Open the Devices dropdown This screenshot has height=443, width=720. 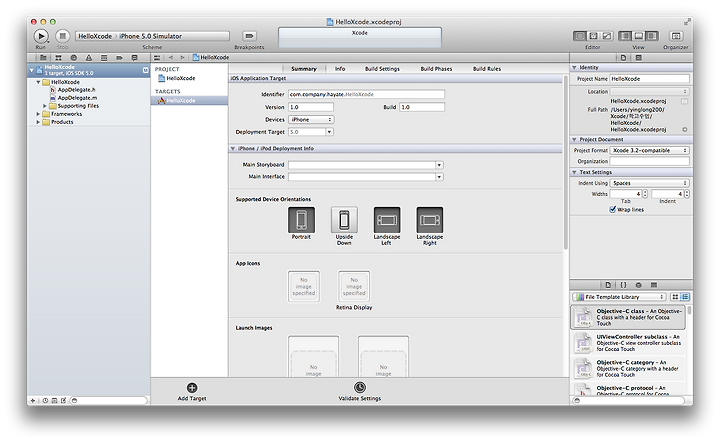(311, 119)
